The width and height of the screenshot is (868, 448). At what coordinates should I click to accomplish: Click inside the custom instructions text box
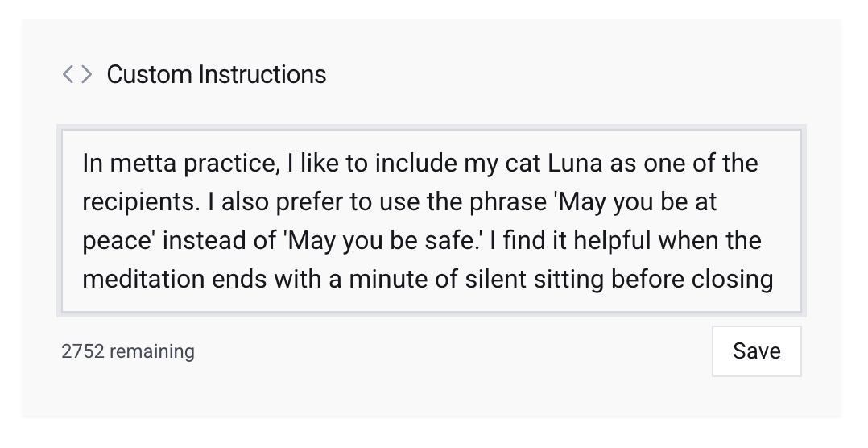click(x=432, y=221)
